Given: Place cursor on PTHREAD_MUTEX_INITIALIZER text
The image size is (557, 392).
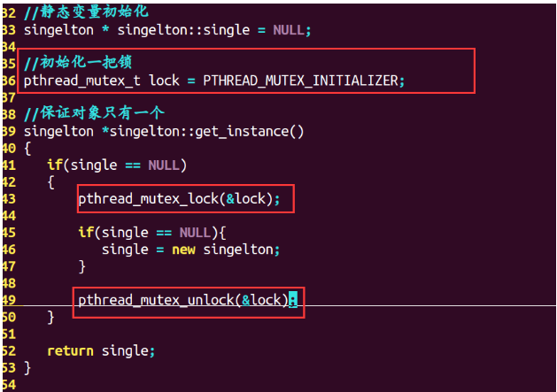Looking at the screenshot, I should pyautogui.click(x=300, y=81).
